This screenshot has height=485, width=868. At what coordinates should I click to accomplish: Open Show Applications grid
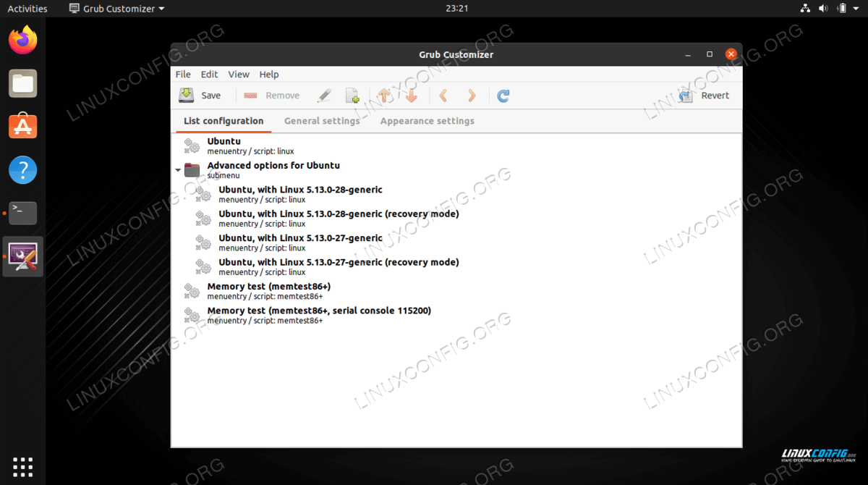(23, 466)
